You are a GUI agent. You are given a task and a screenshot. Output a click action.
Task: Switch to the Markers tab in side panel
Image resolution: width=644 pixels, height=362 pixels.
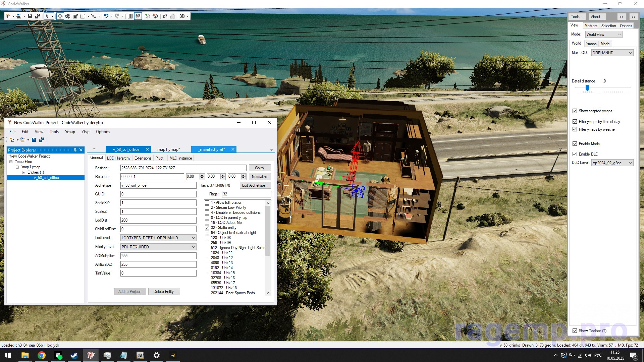pos(590,26)
